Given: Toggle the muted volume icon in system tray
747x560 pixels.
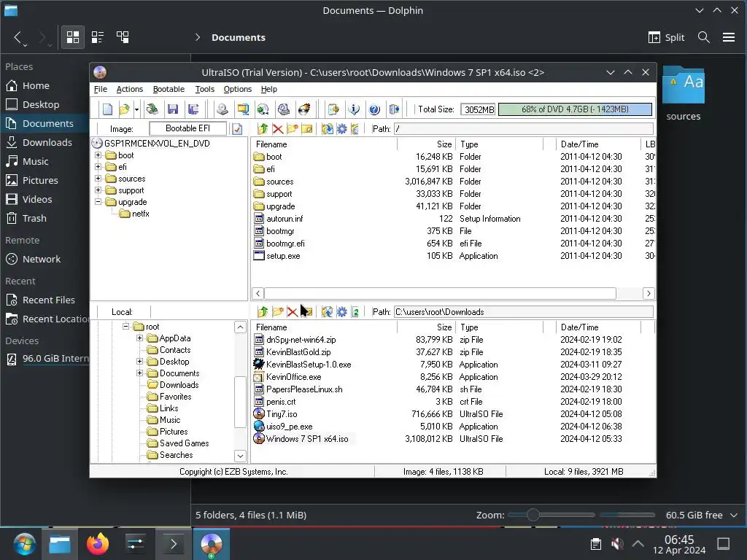Looking at the screenshot, I should (x=617, y=543).
